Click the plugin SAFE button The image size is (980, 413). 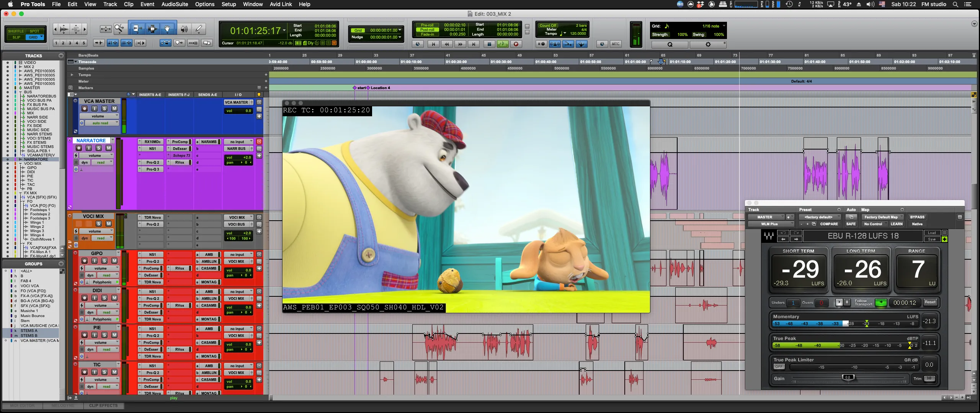coord(851,224)
